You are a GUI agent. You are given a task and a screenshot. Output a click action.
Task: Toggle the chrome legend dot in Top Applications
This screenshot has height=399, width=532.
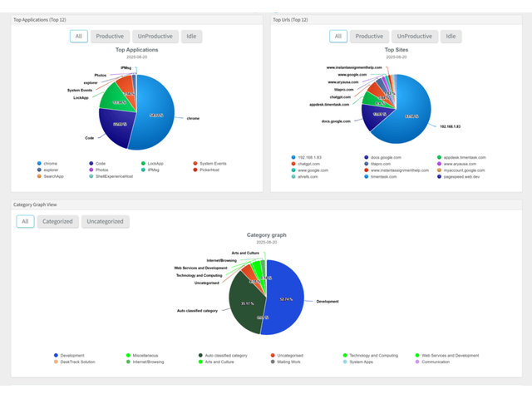pyautogui.click(x=39, y=164)
